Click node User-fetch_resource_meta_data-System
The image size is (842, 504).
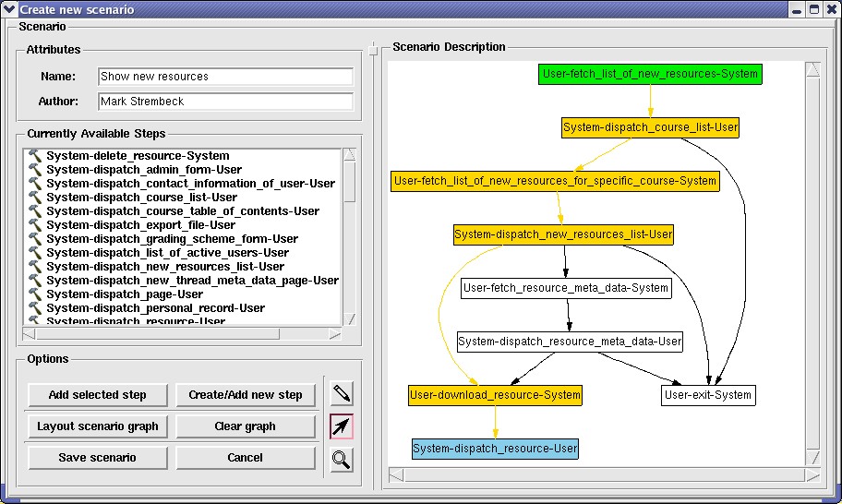566,288
